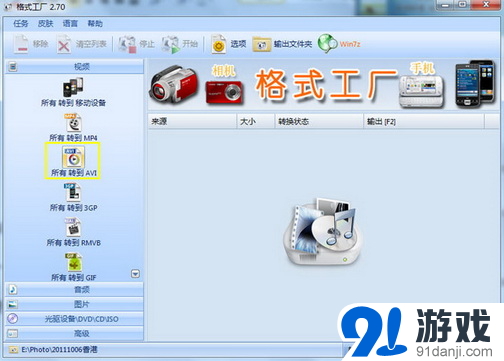This screenshot has width=504, height=361.
Task: Click the red 相机 camera banner image
Action: tap(224, 92)
